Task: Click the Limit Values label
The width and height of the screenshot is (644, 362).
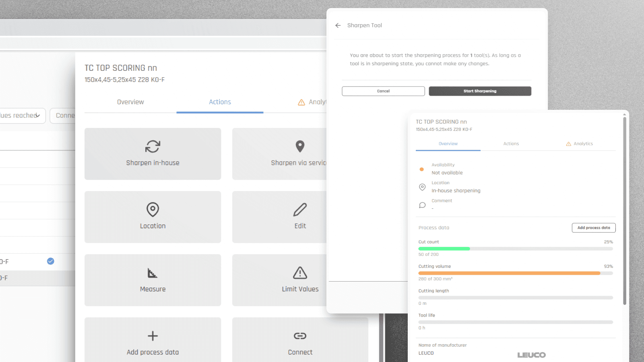Action: click(x=300, y=289)
